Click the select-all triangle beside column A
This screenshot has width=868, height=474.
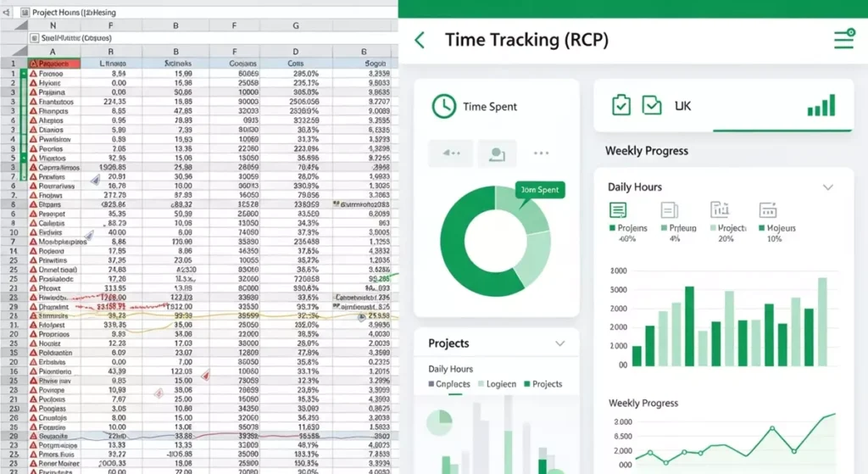[20, 51]
